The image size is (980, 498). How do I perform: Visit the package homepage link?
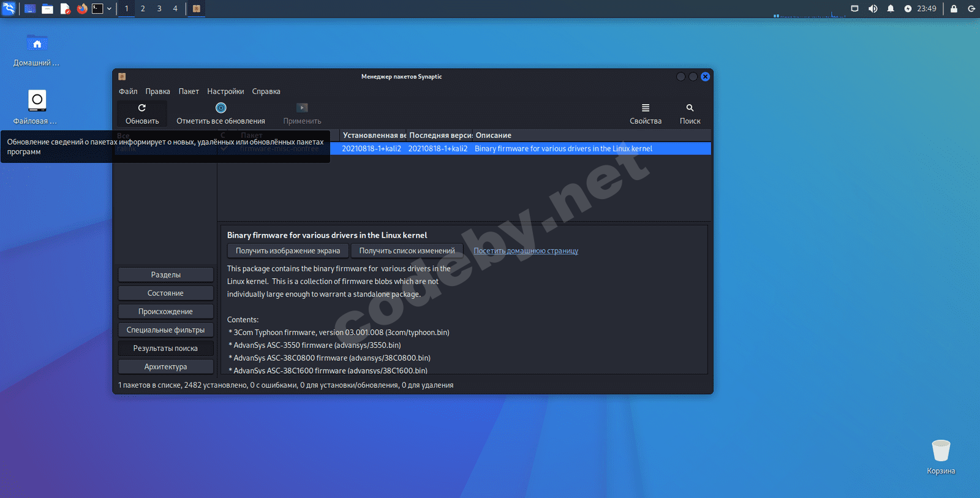tap(526, 251)
